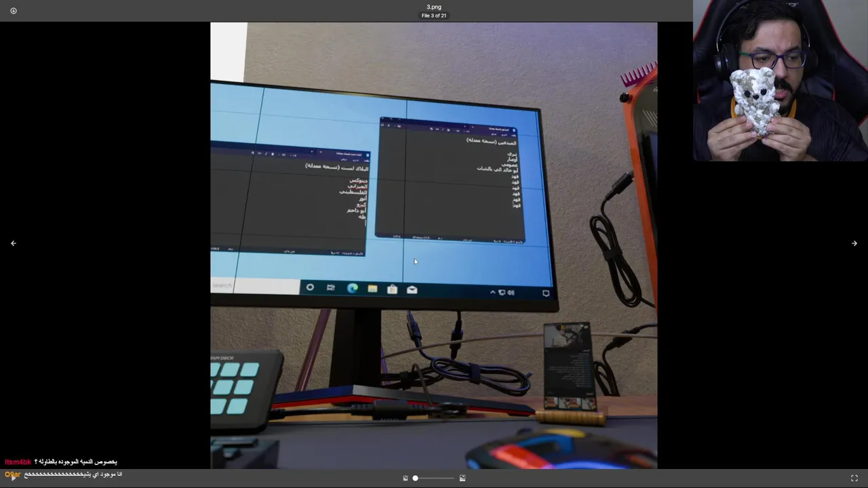Click the itsm4bk username in the chat overlay
868x488 pixels.
click(x=18, y=462)
